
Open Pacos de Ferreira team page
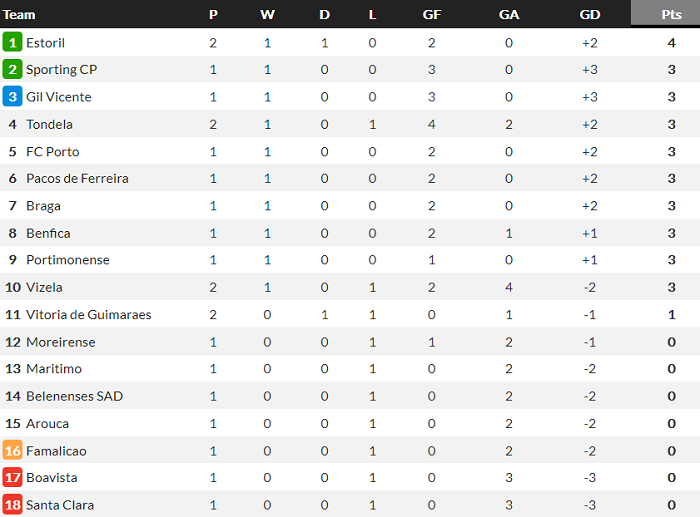point(77,179)
